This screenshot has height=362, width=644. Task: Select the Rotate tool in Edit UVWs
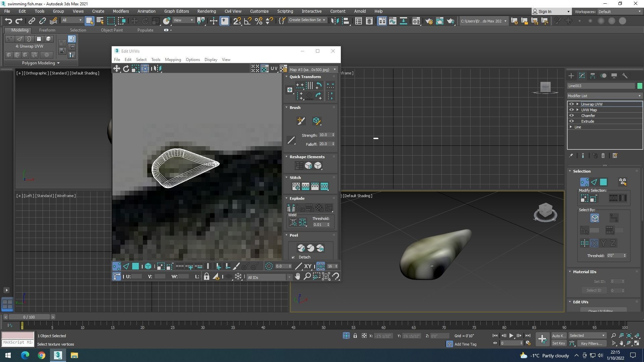pyautogui.click(x=126, y=69)
